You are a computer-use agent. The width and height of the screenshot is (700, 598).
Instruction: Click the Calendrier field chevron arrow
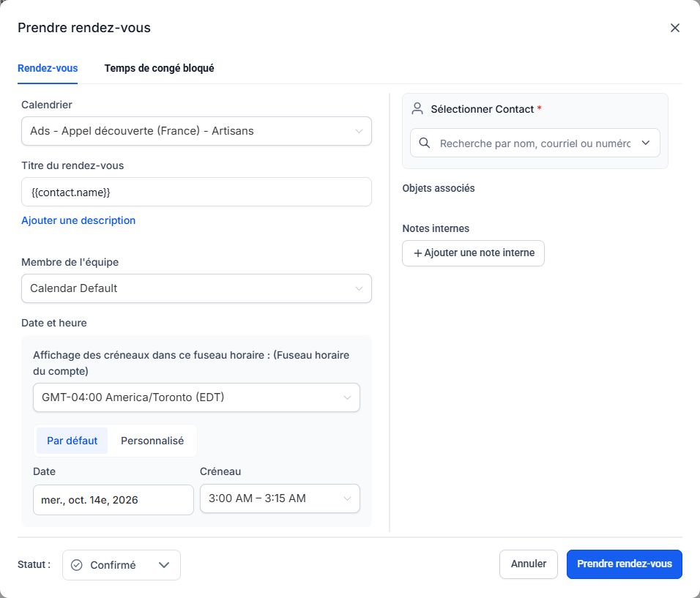point(359,131)
